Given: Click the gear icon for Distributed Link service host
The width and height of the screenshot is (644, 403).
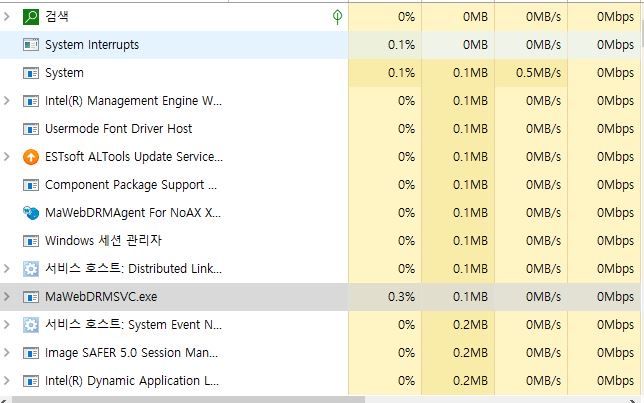Looking at the screenshot, I should (x=30, y=269).
